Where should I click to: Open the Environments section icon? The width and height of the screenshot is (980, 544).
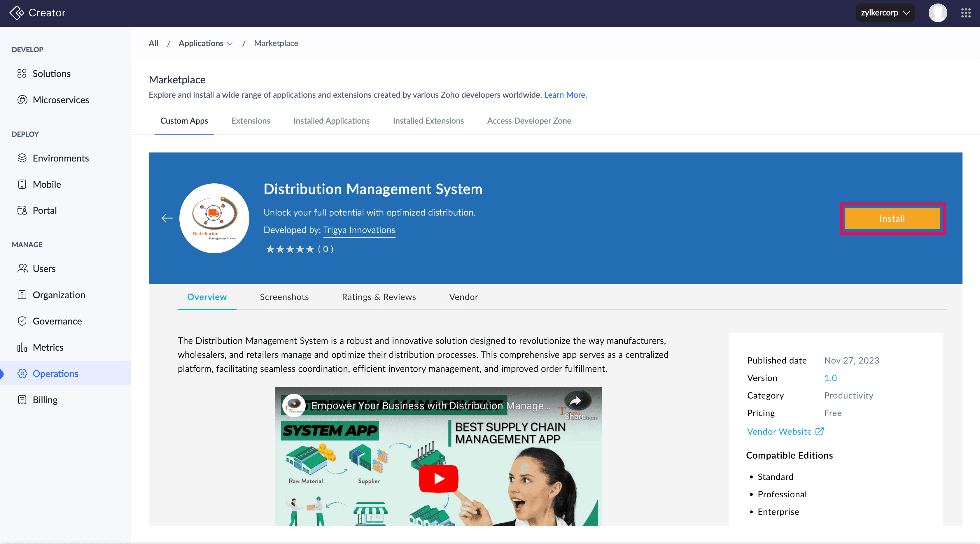point(22,158)
